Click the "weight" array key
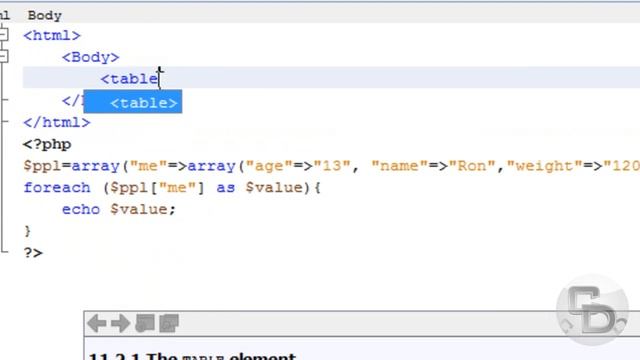640x360 pixels. [544, 166]
